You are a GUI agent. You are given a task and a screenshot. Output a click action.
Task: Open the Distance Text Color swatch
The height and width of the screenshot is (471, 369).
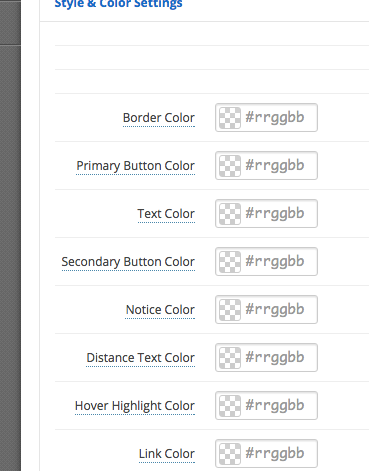tap(230, 358)
